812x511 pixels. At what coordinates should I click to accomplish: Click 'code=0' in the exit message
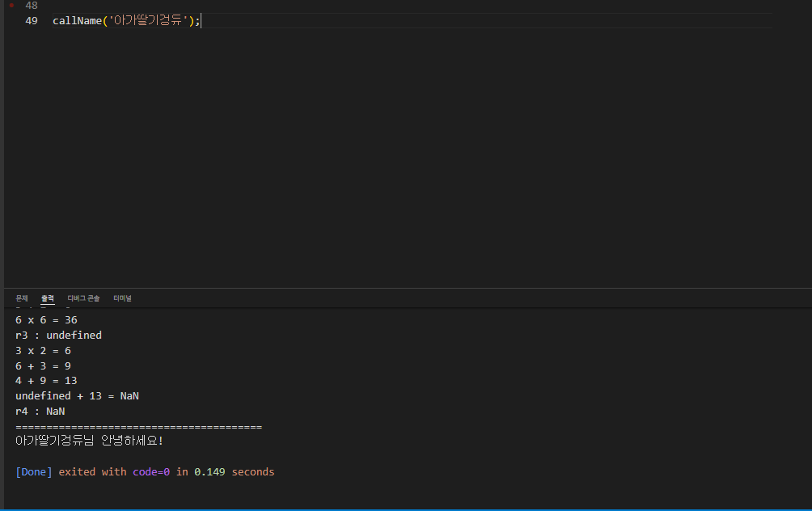151,471
